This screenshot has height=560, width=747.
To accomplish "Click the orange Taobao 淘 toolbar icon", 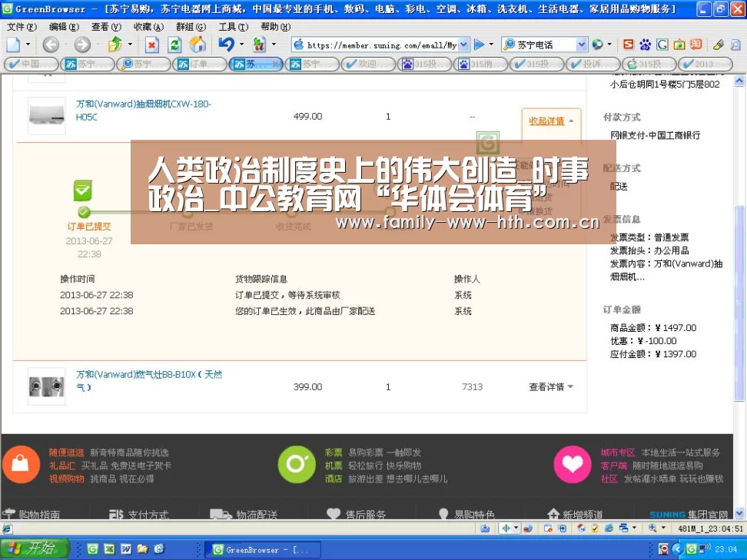I will click(x=696, y=45).
